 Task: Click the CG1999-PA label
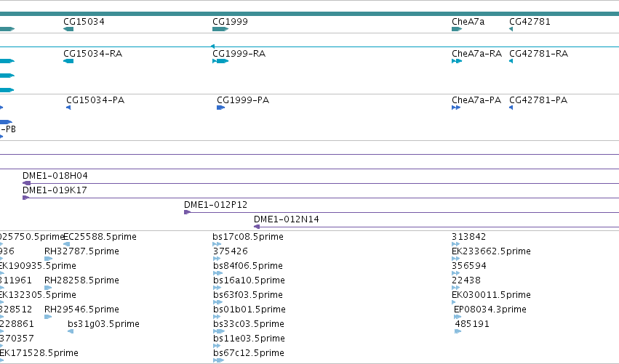(x=243, y=100)
